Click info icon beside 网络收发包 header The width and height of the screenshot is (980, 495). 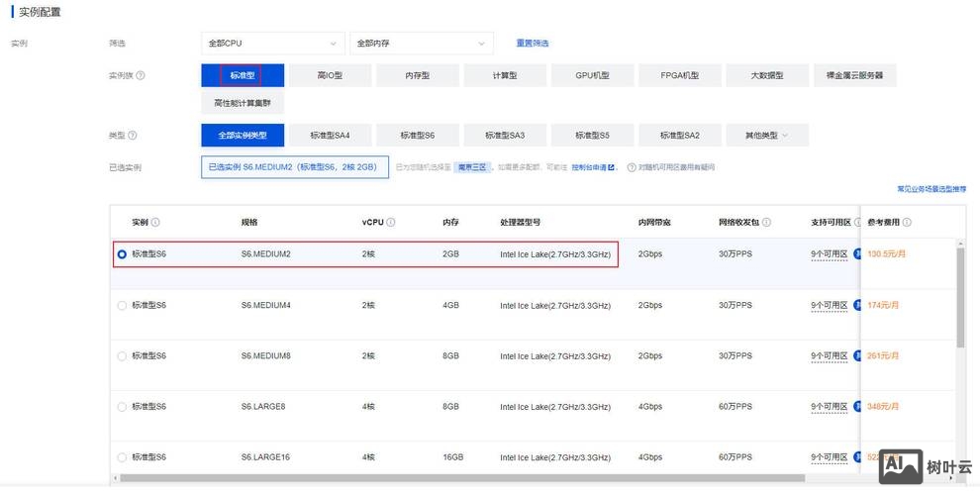click(x=766, y=223)
